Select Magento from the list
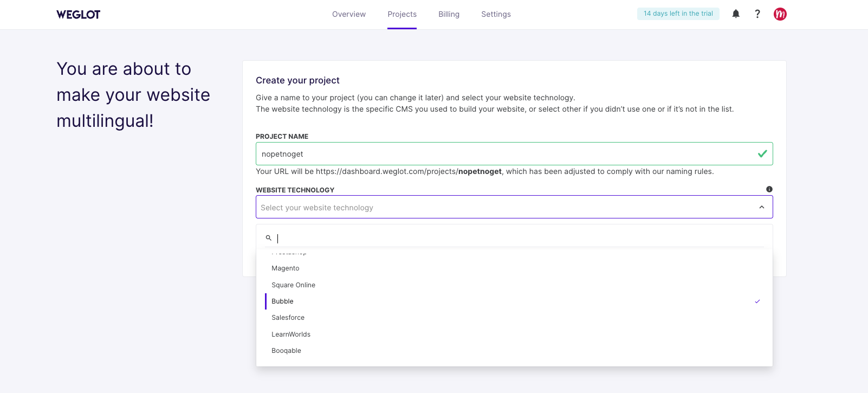 tap(514, 268)
